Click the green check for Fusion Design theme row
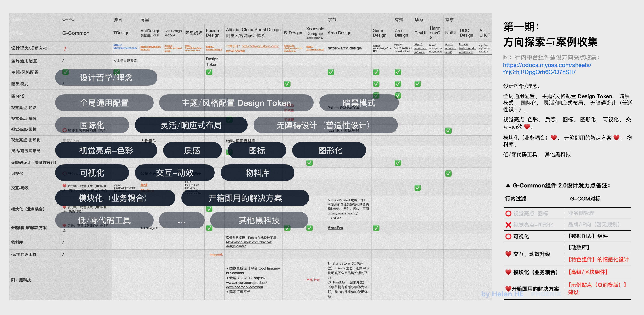Screen dimensions: 644x315 pyautogui.click(x=209, y=72)
